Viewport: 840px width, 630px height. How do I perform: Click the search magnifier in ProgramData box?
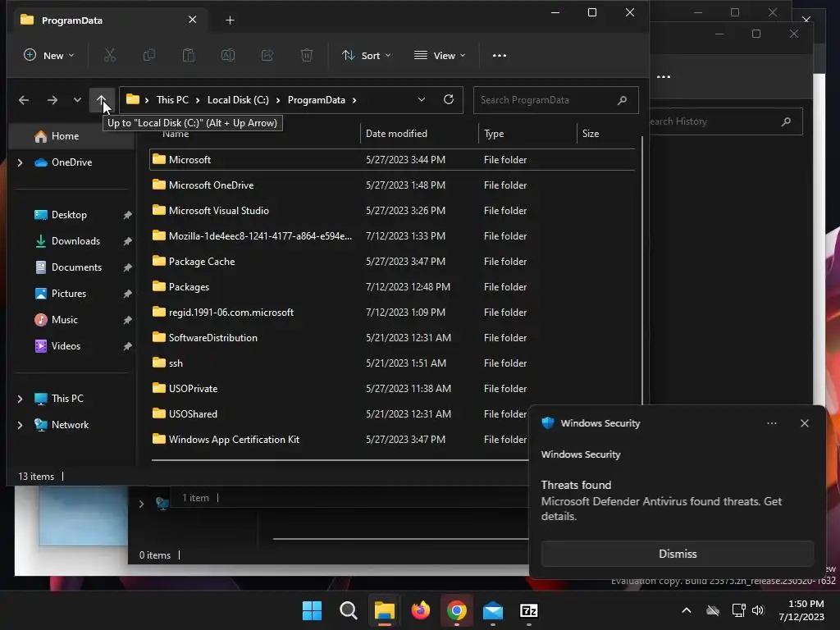pyautogui.click(x=622, y=100)
